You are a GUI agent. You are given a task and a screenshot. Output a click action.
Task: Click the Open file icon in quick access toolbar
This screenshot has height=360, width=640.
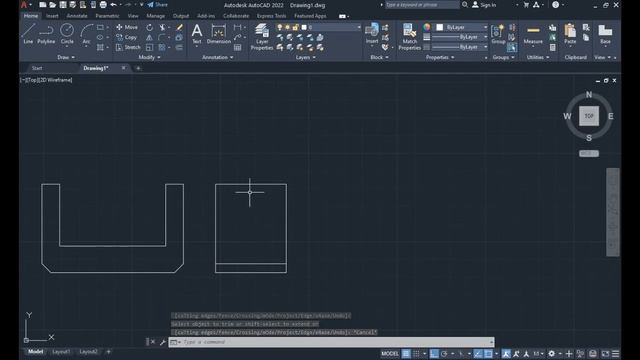[53, 5]
